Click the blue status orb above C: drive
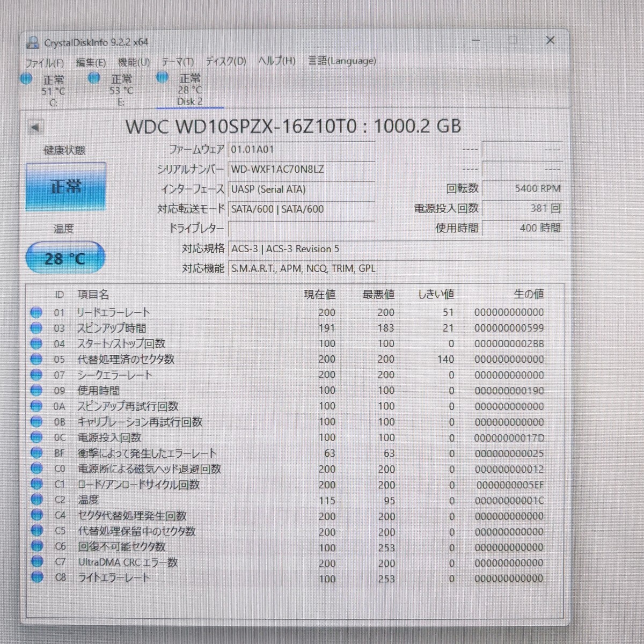644x644 pixels. point(26,79)
